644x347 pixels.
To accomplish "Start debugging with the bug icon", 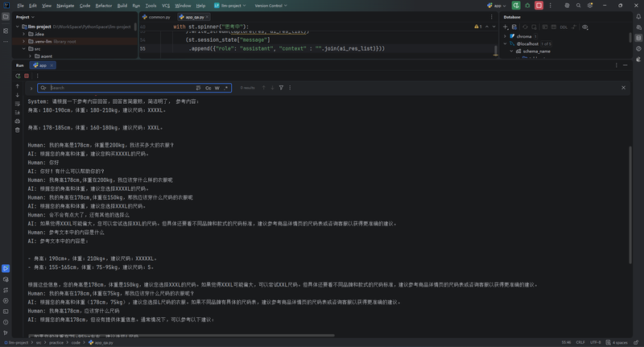I will 527,6.
